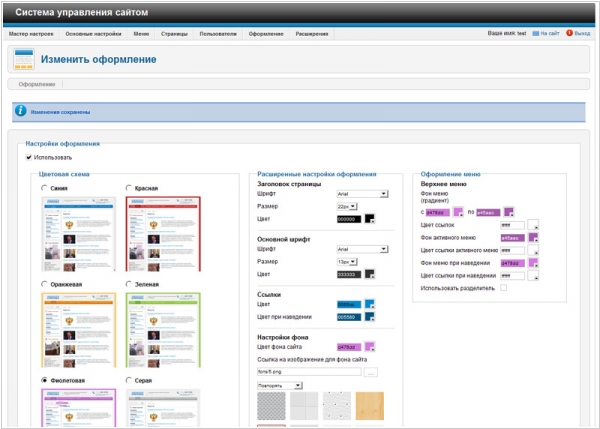Image resolution: width=600 pixels, height=429 pixels.
Task: Open the Основные настройки menu
Action: coord(93,33)
